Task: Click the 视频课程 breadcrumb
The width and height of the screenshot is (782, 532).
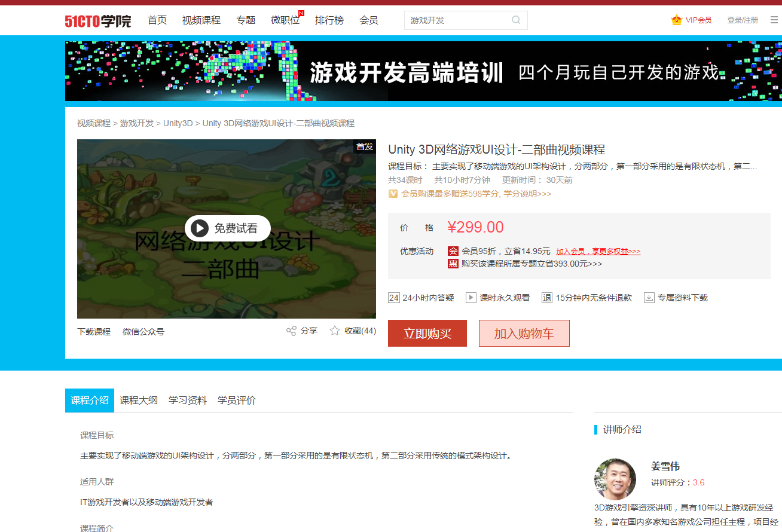Action: click(94, 123)
